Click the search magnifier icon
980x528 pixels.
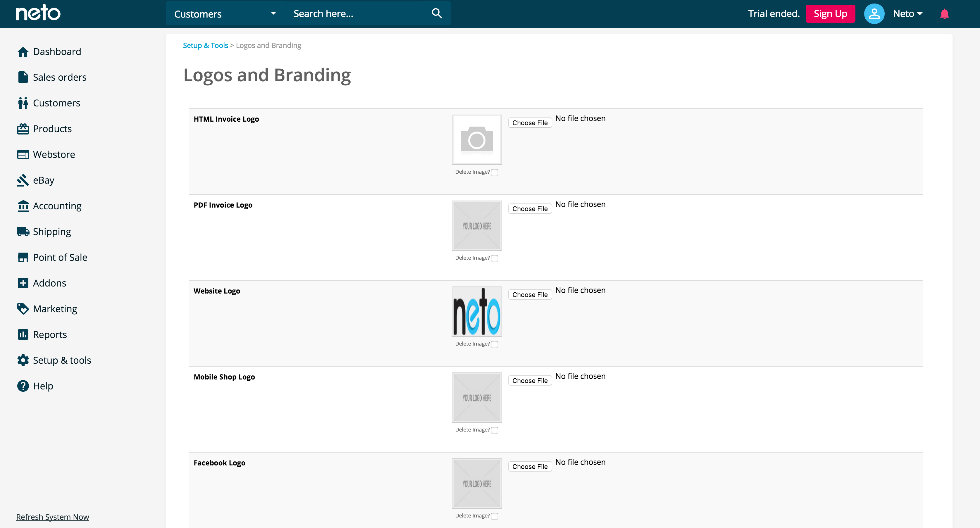437,13
